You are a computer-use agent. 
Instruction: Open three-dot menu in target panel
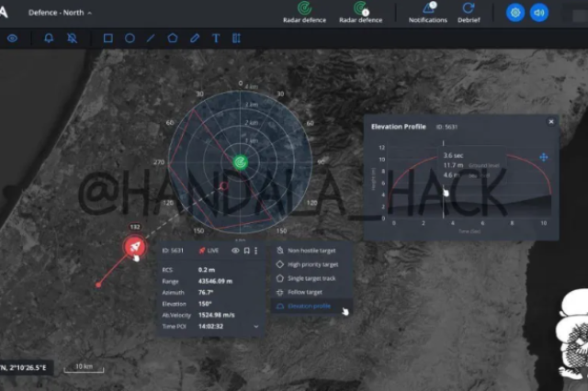tap(256, 251)
